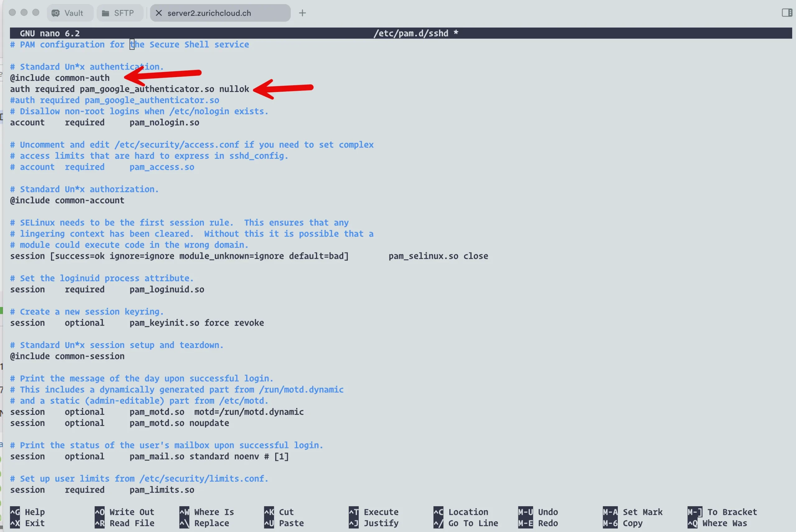Select Set Mark in the footer shortcuts
The image size is (796, 532).
pos(642,512)
